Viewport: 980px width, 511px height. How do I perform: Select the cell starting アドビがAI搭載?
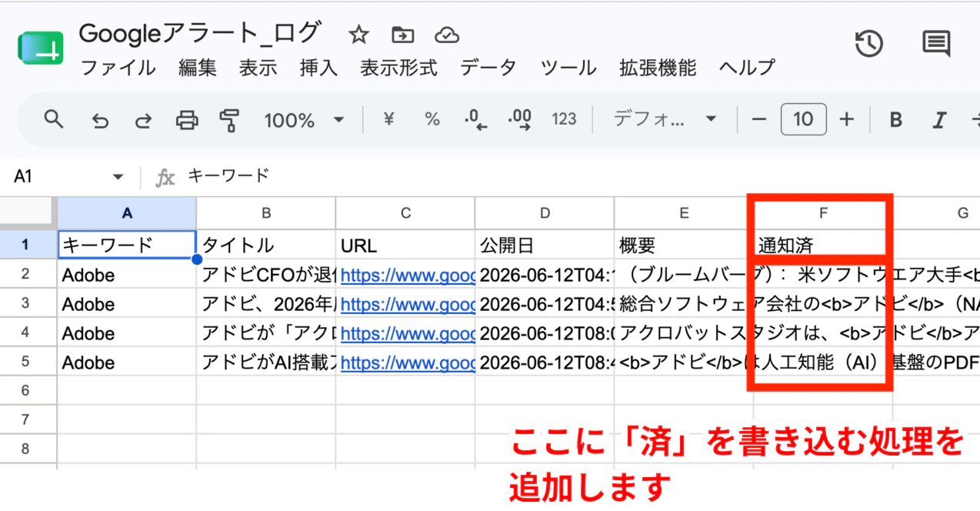pyautogui.click(x=266, y=362)
